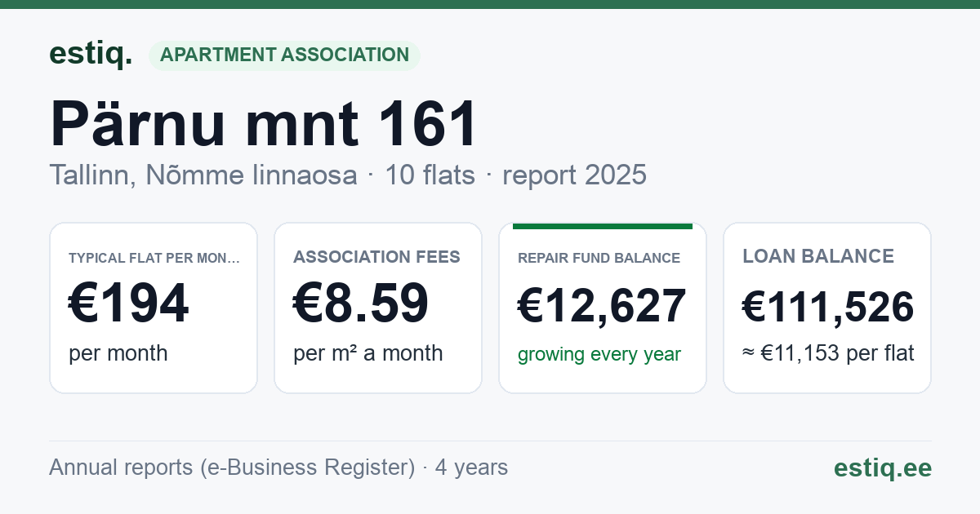Click the 'growing every year' text

coord(599,355)
